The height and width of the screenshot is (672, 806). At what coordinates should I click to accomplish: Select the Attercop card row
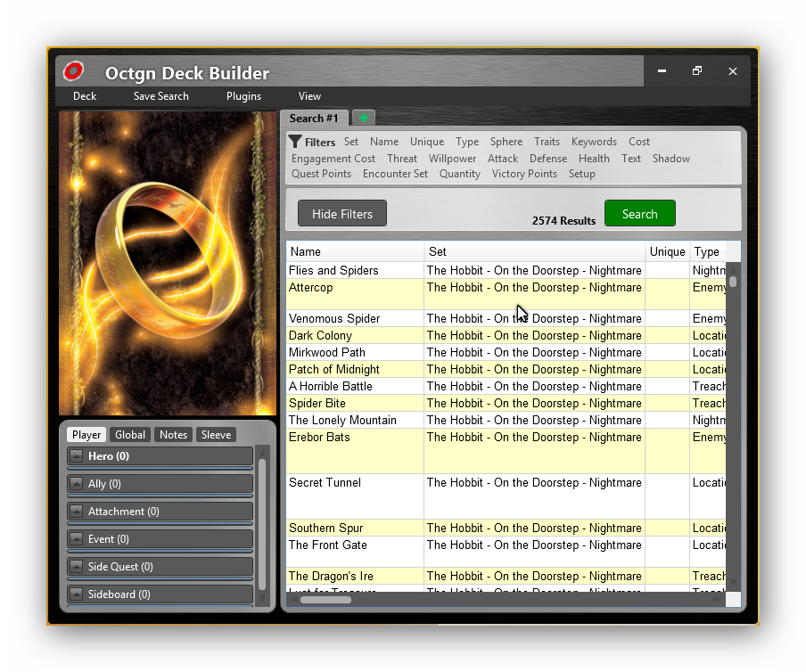tap(506, 294)
